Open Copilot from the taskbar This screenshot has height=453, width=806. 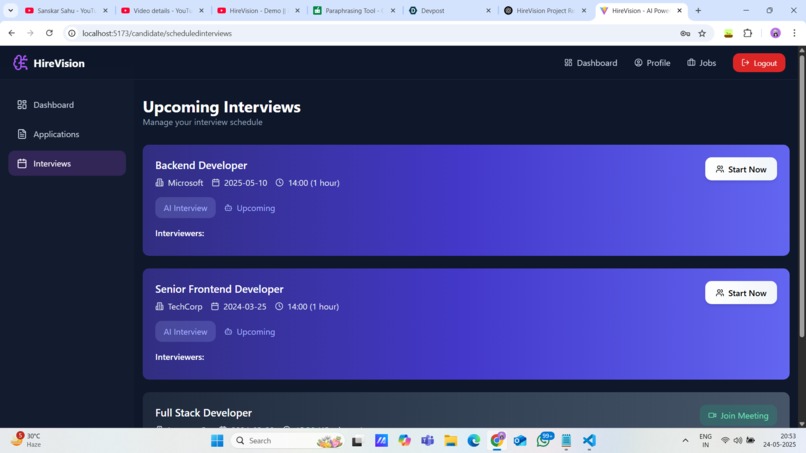pos(404,441)
